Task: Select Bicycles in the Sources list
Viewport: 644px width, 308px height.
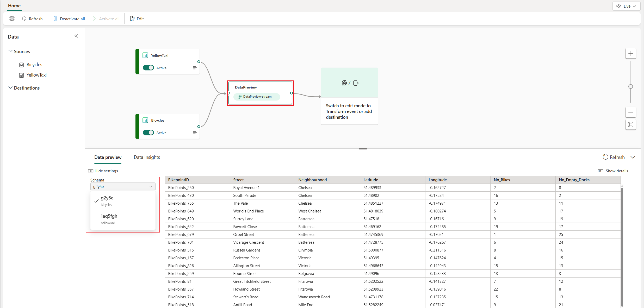Action: click(31, 65)
